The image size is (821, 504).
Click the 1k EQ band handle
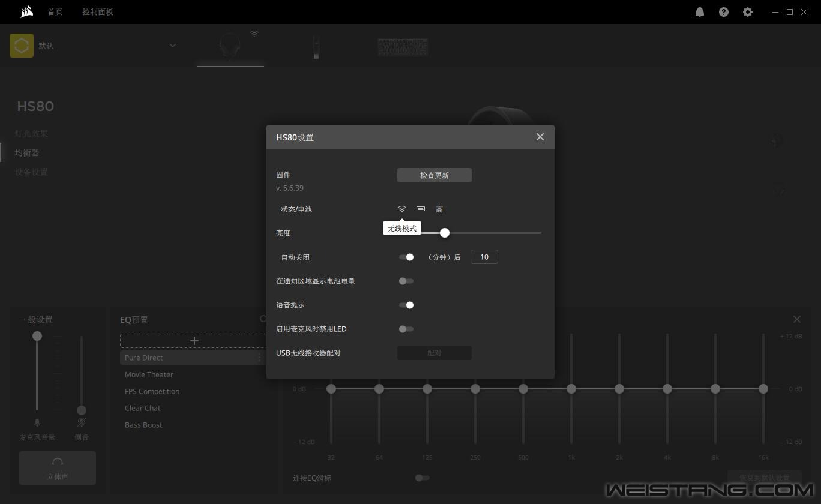pyautogui.click(x=571, y=389)
